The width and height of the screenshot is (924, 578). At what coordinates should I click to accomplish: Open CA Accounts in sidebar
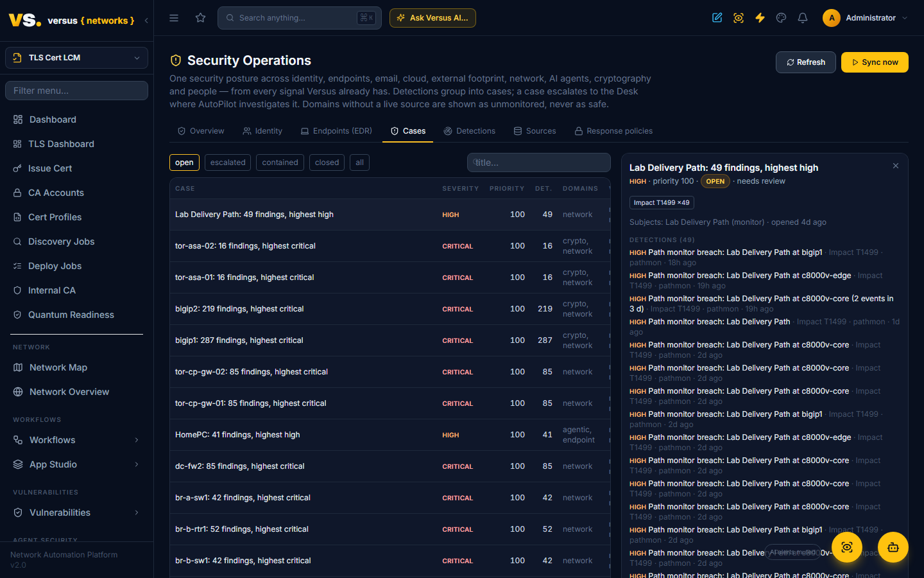coord(77,193)
